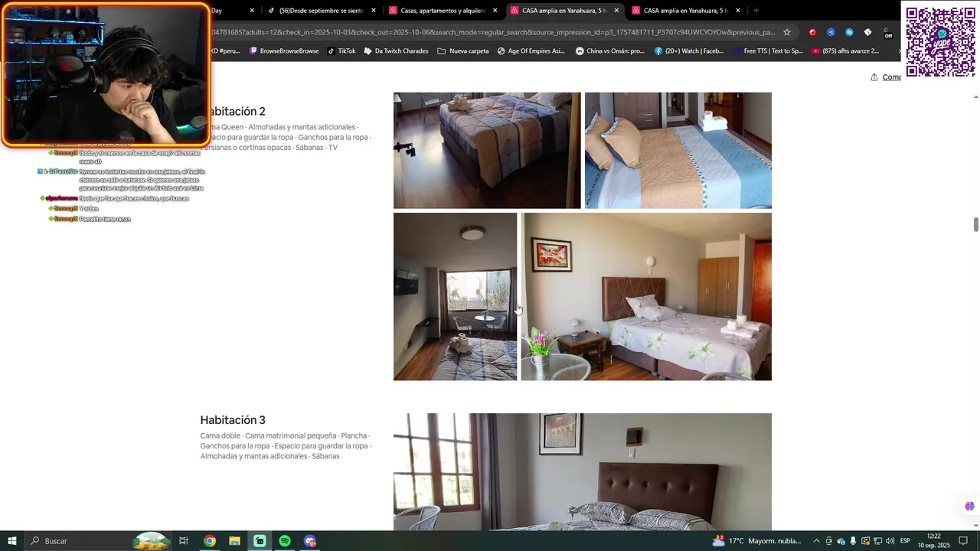Open Habitación 2 dark bed photo

487,150
